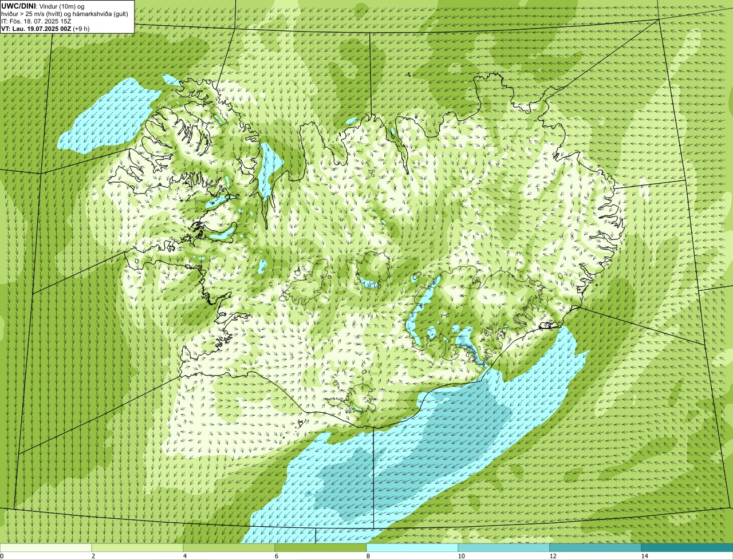Click the 4–6 m/s green legend swatch
This screenshot has height=560, width=733.
[229, 548]
